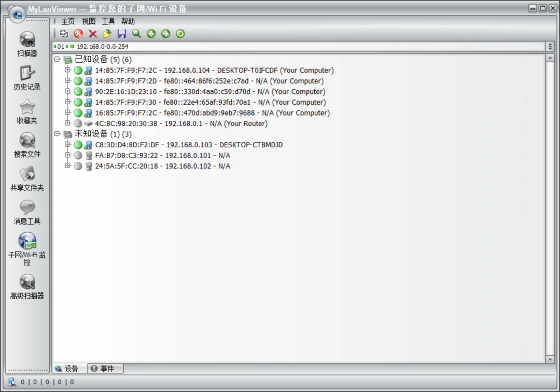Click the first toolbar scan icon
Viewport: 560px width, 392px height.
tap(64, 34)
